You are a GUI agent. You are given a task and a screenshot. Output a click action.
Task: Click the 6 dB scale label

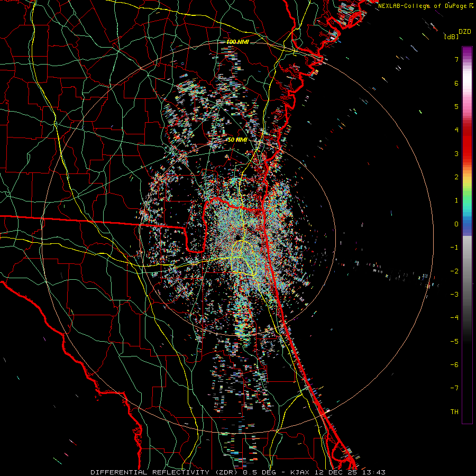coord(456,83)
